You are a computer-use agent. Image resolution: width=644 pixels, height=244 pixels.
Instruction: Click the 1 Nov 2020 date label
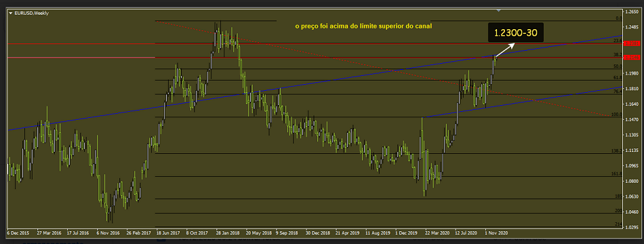click(x=496, y=232)
